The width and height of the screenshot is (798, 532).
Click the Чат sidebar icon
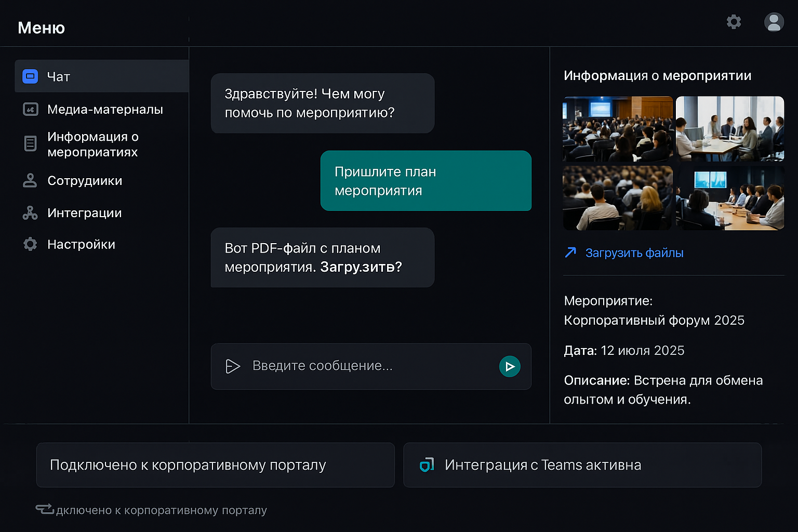point(31,76)
